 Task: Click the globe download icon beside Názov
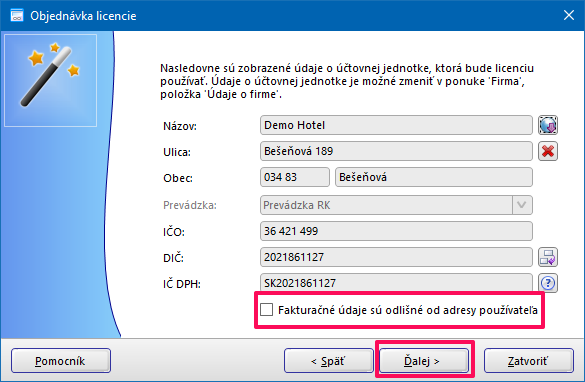[x=548, y=125]
